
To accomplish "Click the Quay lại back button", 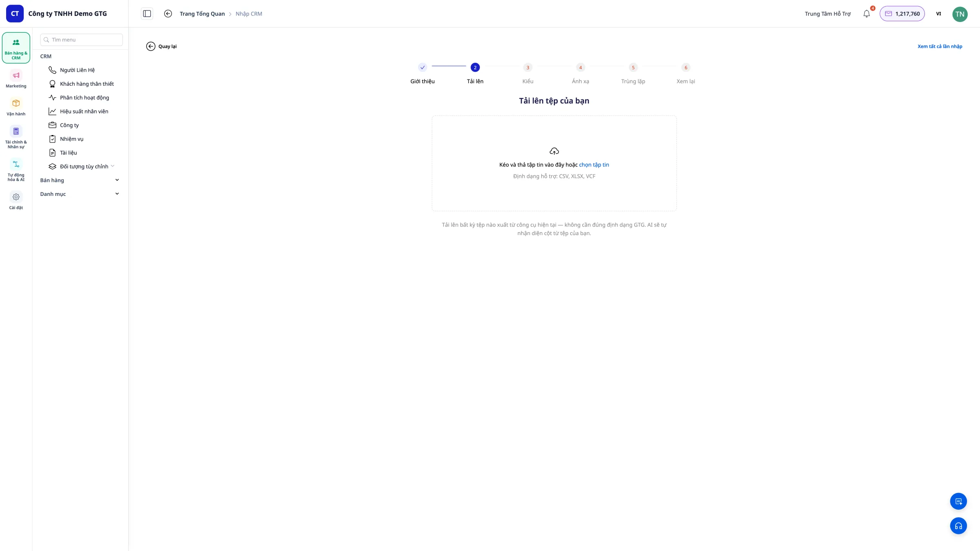I will coord(162,47).
